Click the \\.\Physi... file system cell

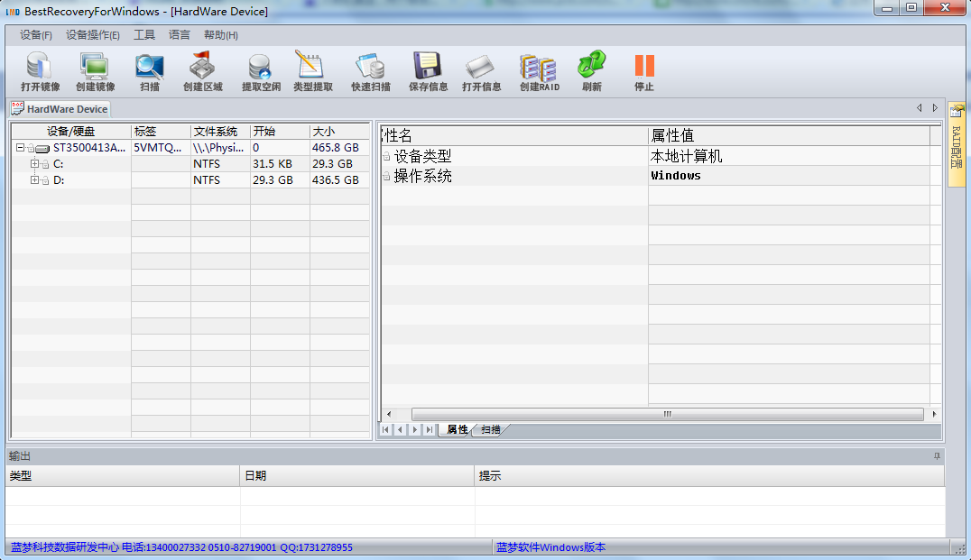pos(218,148)
